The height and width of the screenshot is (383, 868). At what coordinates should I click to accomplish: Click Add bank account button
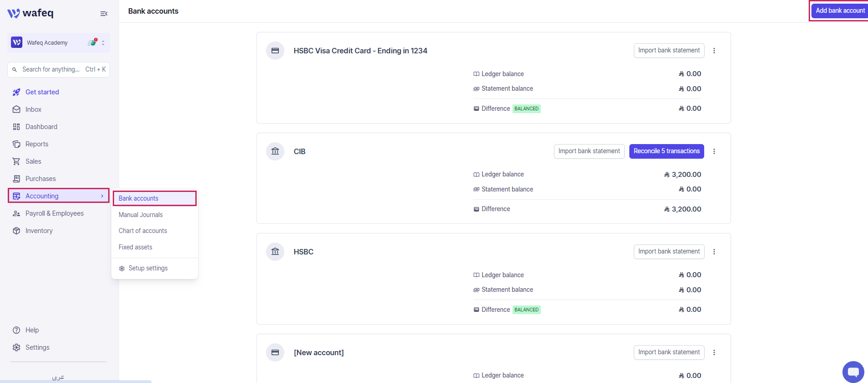point(839,10)
